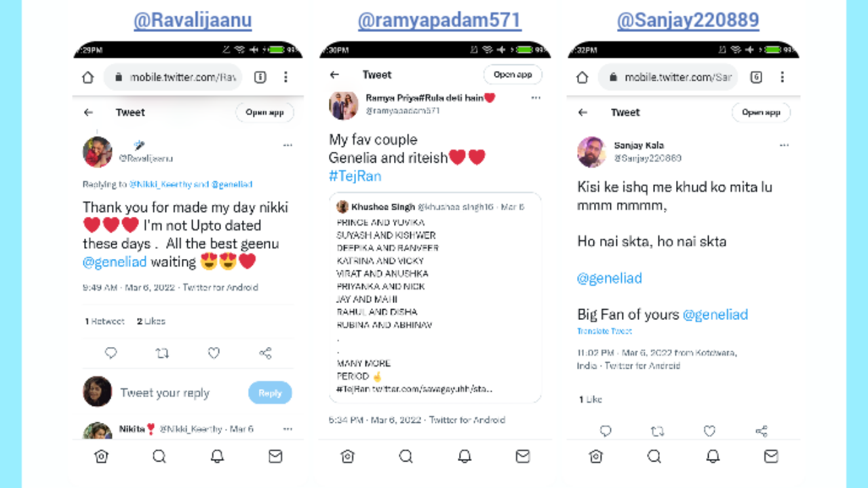Open notifications bell in the middle phone

(x=465, y=456)
